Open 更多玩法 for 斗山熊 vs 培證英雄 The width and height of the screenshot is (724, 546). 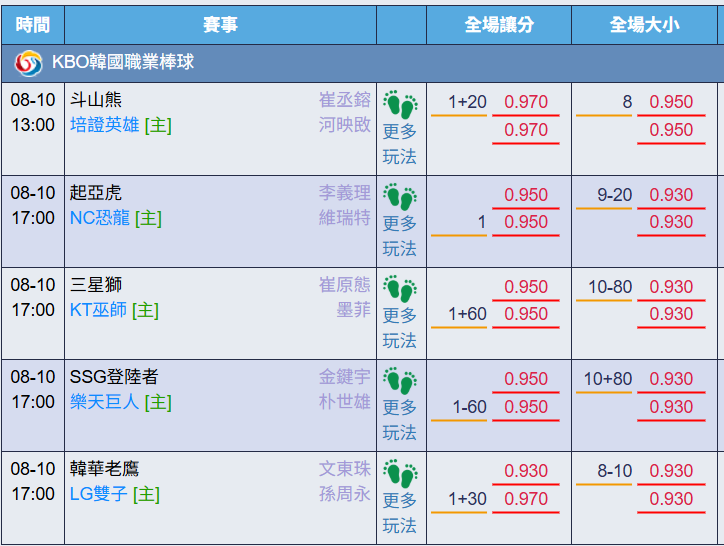click(x=400, y=144)
